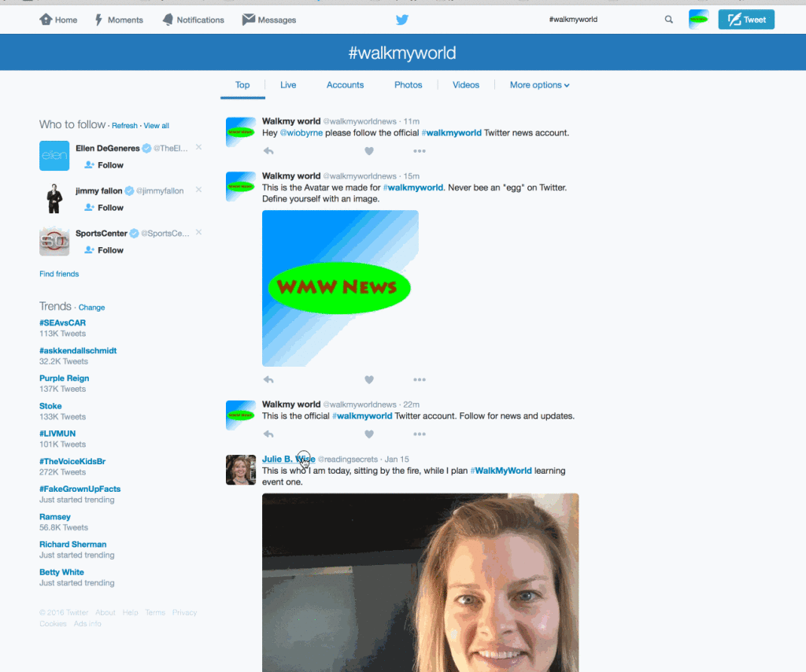The image size is (806, 672).
Task: Open Julie's selfie photo
Action: (420, 582)
